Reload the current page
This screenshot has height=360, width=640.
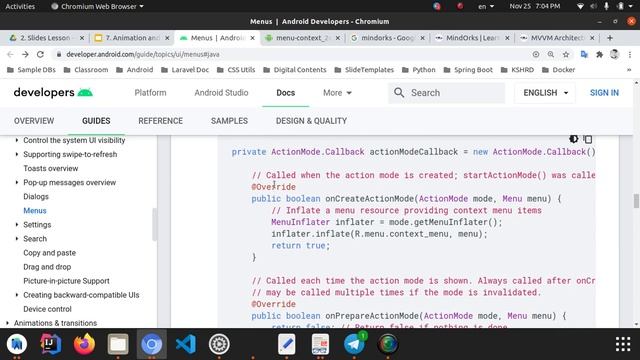coord(40,54)
